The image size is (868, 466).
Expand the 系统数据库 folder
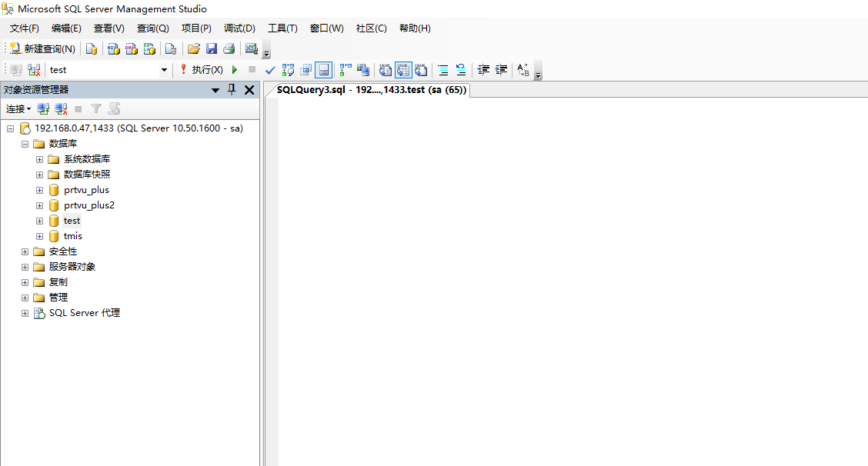coord(39,159)
